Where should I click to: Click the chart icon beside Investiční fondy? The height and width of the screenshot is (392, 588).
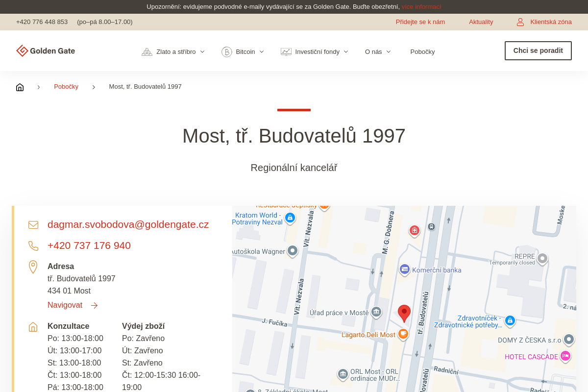(286, 52)
